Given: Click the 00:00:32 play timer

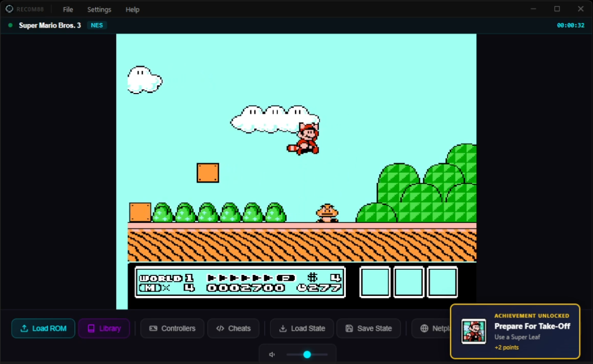Looking at the screenshot, I should click(570, 26).
